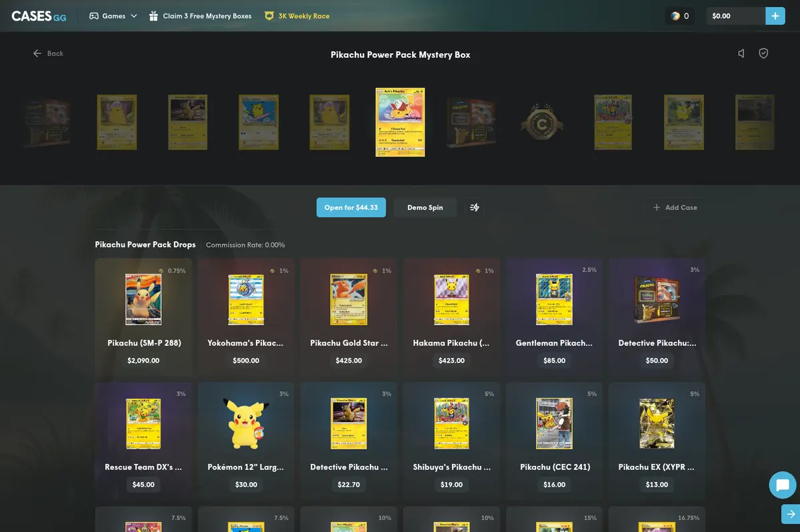Select the Pikachu (CEC 241) card
This screenshot has width=800, height=532.
(554, 441)
